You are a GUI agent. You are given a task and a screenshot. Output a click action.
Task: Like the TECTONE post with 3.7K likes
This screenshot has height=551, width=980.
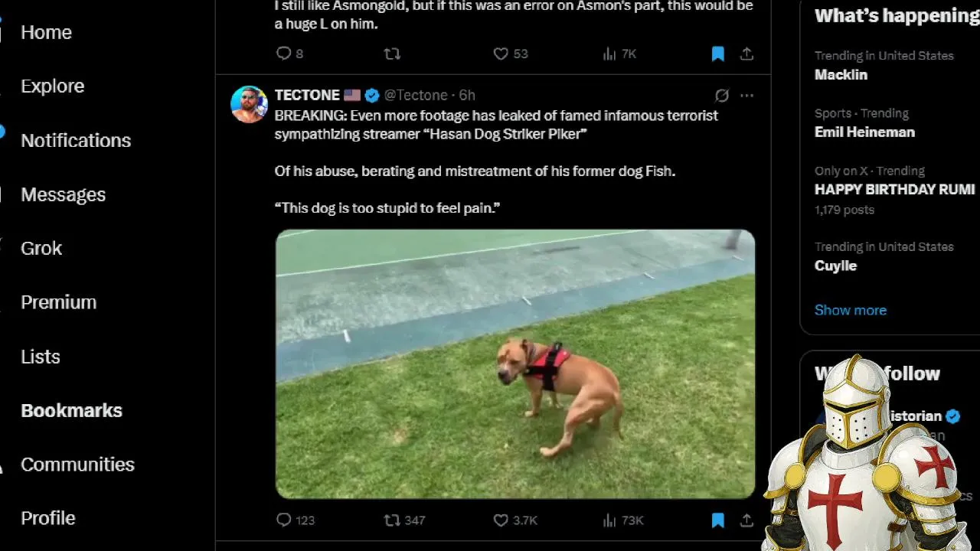pos(501,520)
